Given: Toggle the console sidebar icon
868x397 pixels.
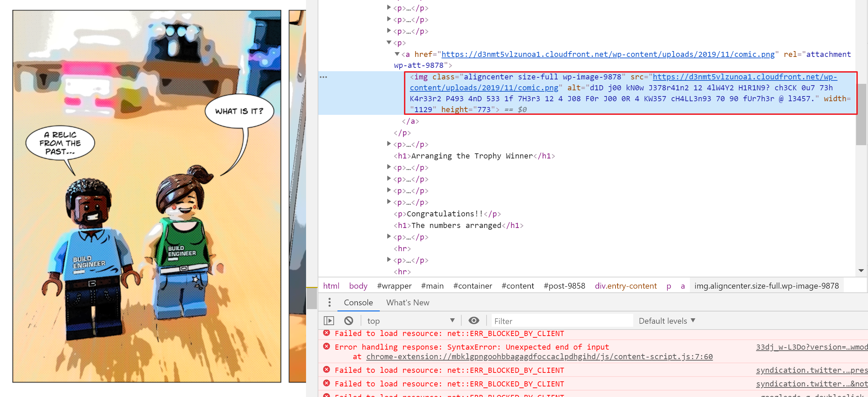Looking at the screenshot, I should (329, 321).
